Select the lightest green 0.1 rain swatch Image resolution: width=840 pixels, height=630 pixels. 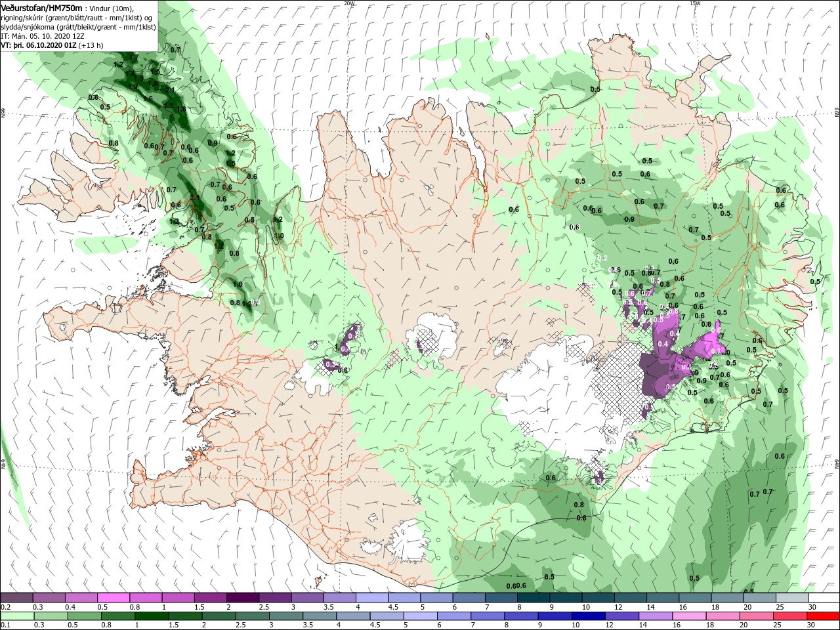(x=17, y=616)
